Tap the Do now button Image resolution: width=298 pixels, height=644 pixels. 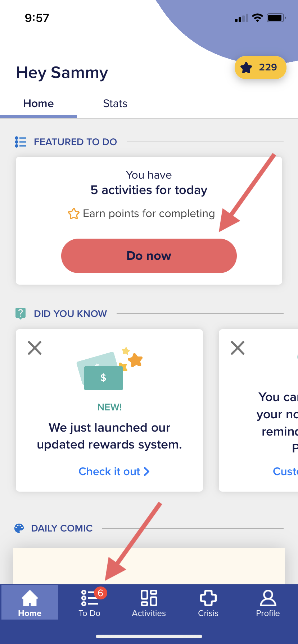[149, 256]
